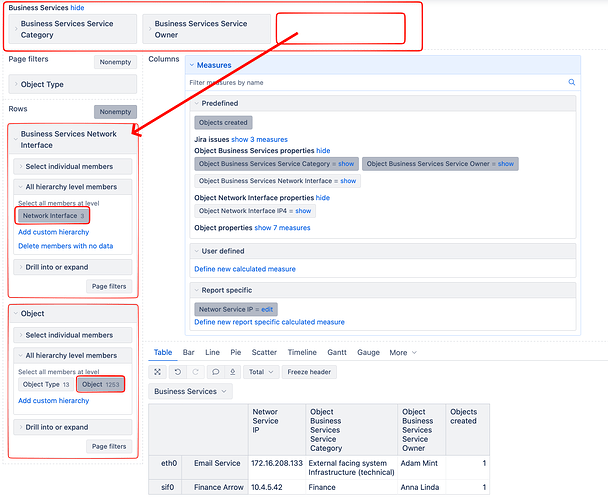Click Add custom hierarchy under Object
This screenshot has height=500, width=608.
pyautogui.click(x=54, y=401)
